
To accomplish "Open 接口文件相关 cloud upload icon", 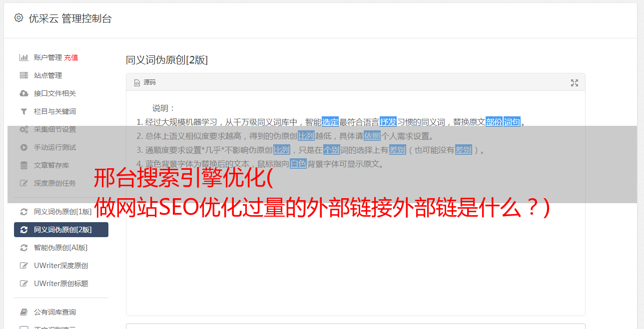I will click(x=23, y=93).
